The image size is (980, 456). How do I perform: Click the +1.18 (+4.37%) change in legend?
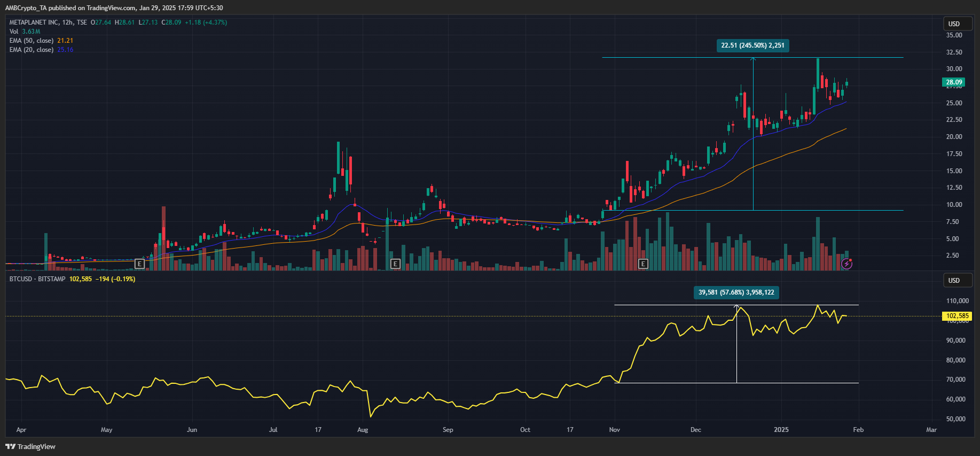pos(206,22)
